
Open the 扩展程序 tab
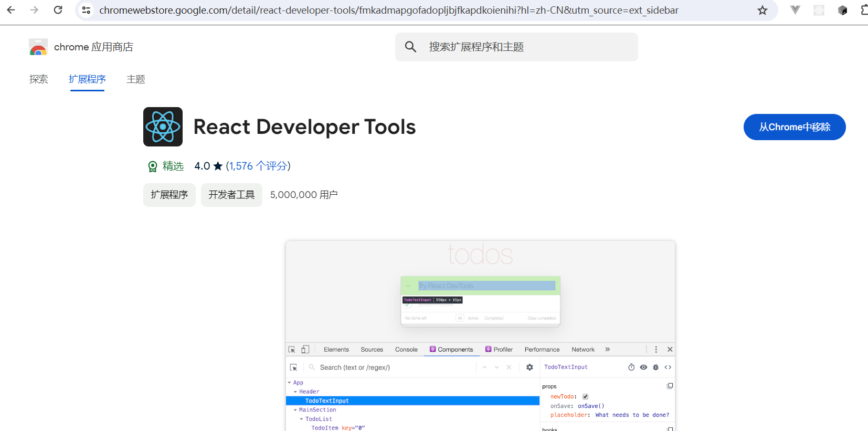pyautogui.click(x=87, y=79)
